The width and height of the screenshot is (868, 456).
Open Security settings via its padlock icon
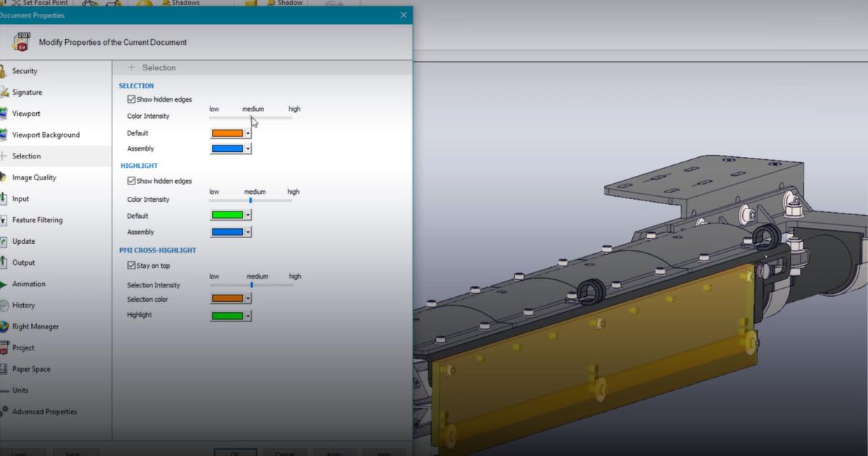pyautogui.click(x=3, y=71)
